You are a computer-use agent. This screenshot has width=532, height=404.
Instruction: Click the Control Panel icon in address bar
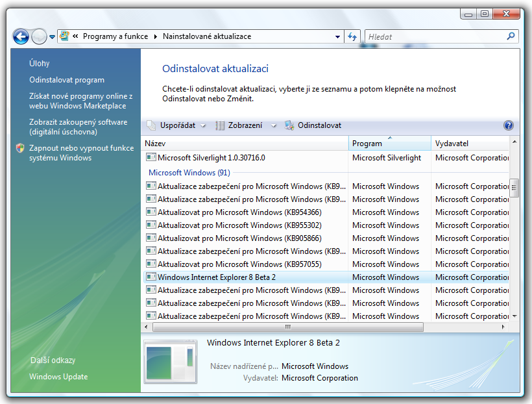[x=64, y=36]
